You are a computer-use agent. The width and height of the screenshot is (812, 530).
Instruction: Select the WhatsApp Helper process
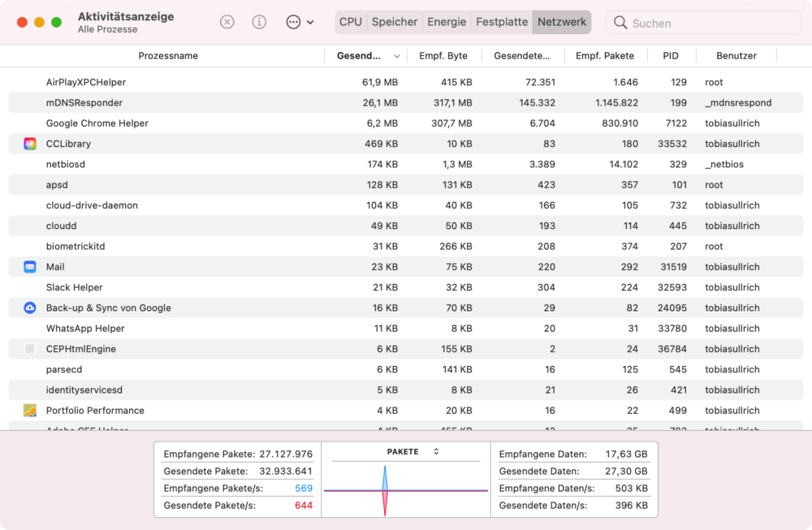(85, 329)
